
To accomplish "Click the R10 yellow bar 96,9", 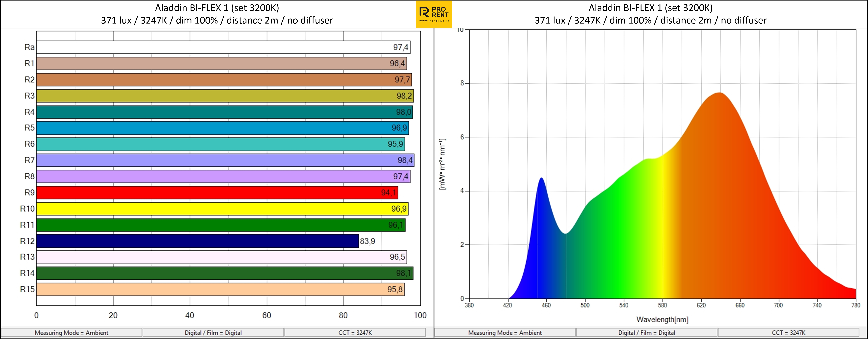I will pyautogui.click(x=222, y=209).
